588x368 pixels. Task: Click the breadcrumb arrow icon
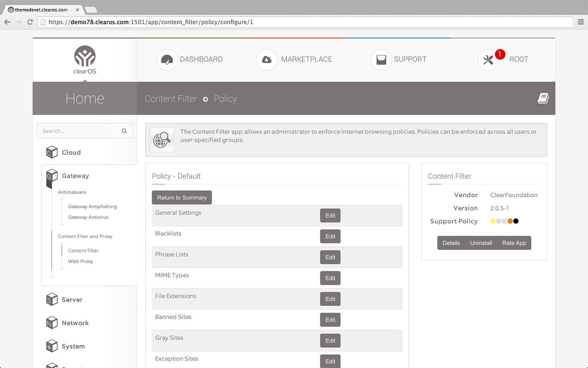206,99
